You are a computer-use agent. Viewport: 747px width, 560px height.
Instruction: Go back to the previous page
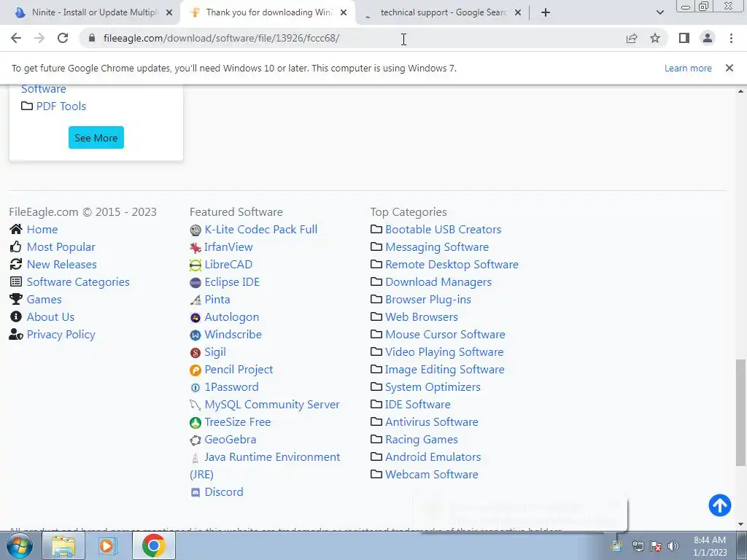coord(16,38)
